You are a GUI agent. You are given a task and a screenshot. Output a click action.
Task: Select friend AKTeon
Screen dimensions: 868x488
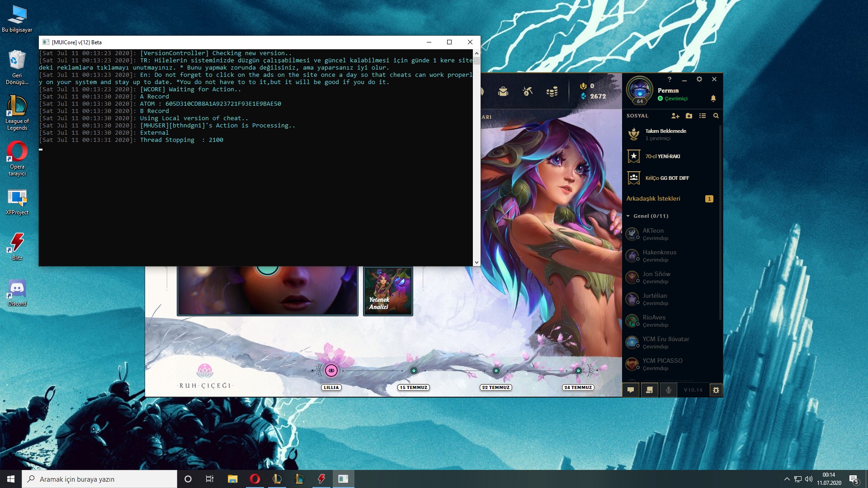[x=671, y=234]
